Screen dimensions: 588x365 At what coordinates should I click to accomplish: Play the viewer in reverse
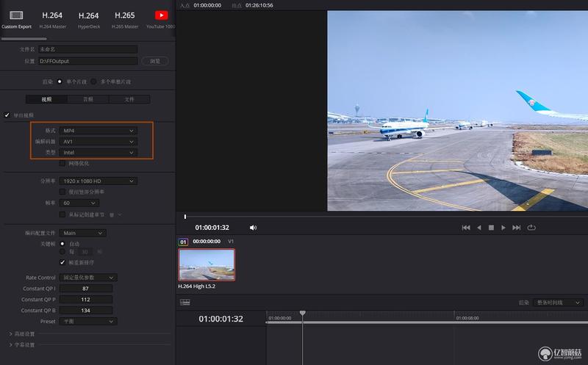[479, 228]
